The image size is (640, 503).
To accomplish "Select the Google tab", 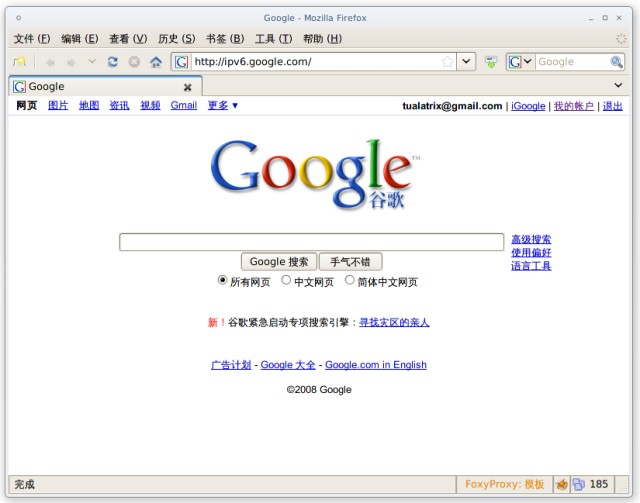I will pos(105,86).
